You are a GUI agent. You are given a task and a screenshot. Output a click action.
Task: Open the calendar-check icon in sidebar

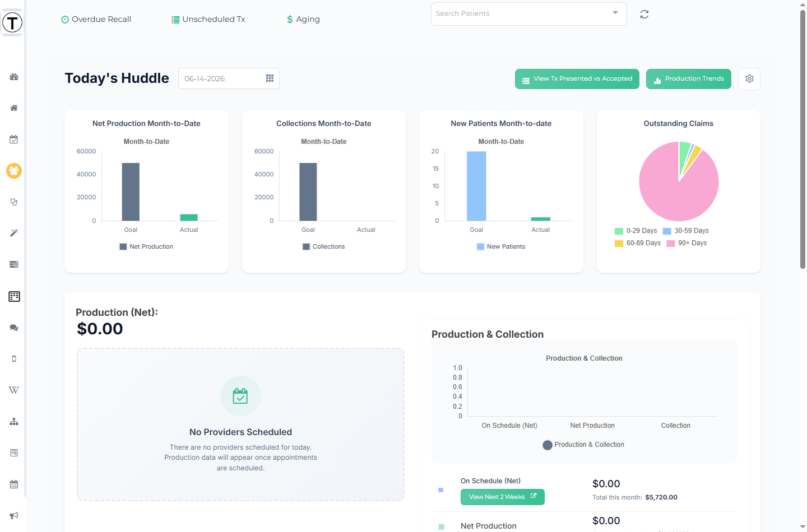click(x=14, y=139)
